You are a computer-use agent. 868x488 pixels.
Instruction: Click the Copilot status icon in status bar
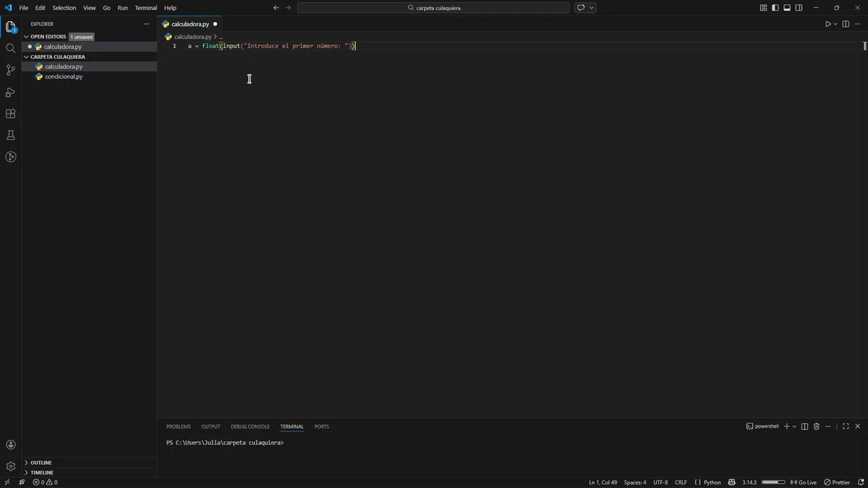click(x=732, y=483)
